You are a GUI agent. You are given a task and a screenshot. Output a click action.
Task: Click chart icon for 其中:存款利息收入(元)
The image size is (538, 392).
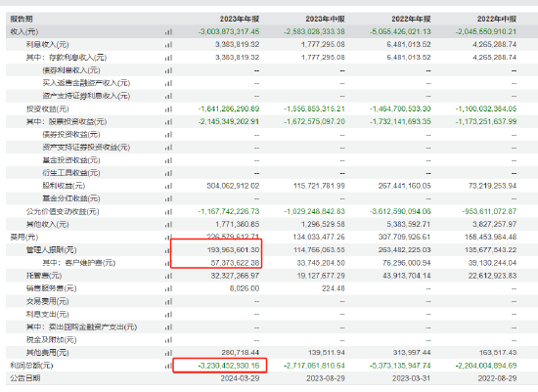tap(168, 58)
